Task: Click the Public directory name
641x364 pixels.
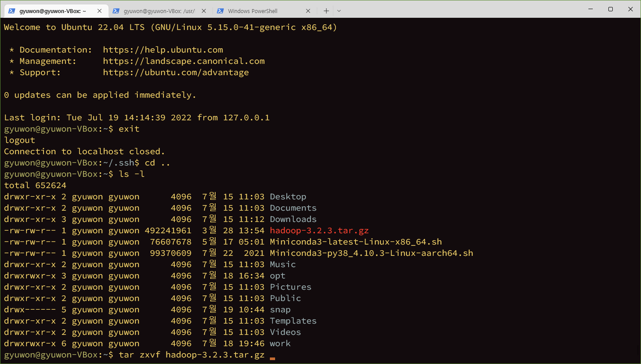Action: [x=286, y=298]
